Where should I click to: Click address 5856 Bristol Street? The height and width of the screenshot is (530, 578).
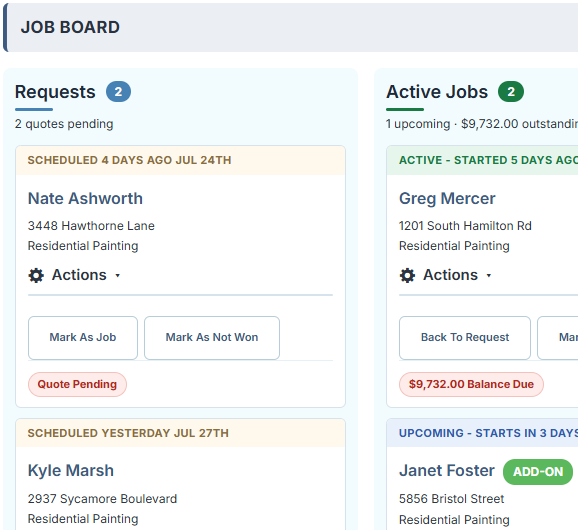pyautogui.click(x=451, y=499)
